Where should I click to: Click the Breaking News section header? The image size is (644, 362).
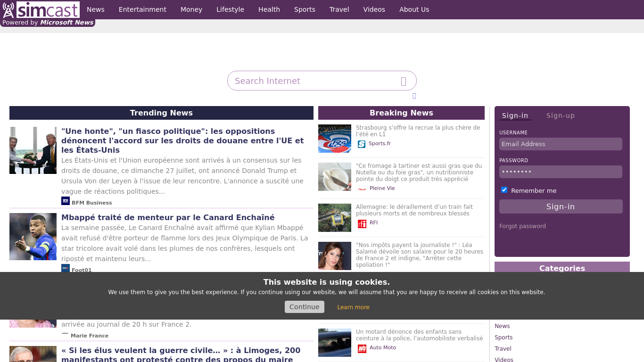[x=401, y=113]
